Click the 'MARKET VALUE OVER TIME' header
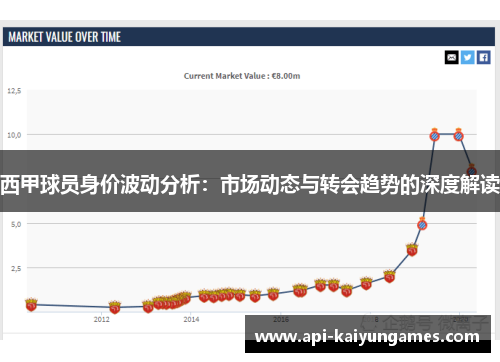The width and height of the screenshot is (500, 362). click(65, 37)
